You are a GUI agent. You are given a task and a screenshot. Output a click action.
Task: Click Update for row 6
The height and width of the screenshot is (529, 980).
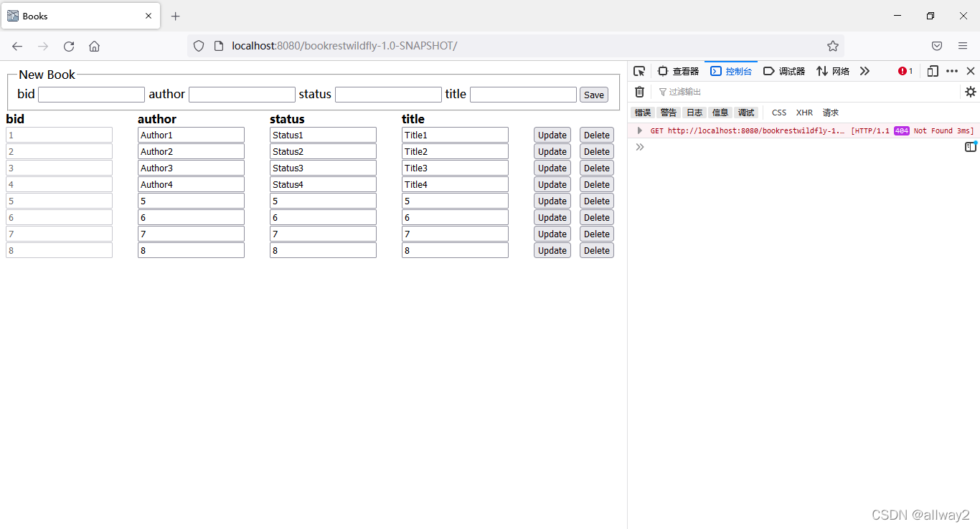(552, 217)
